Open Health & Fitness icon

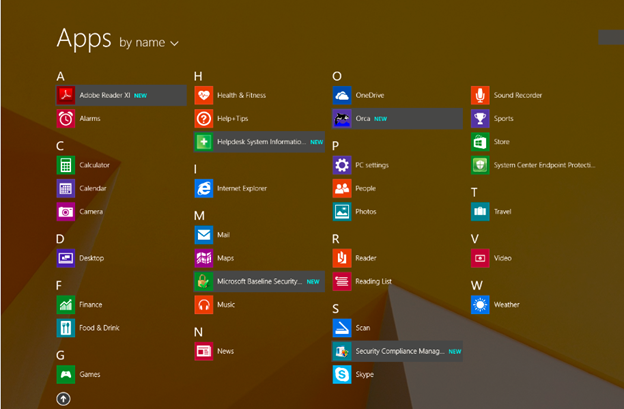tap(204, 95)
